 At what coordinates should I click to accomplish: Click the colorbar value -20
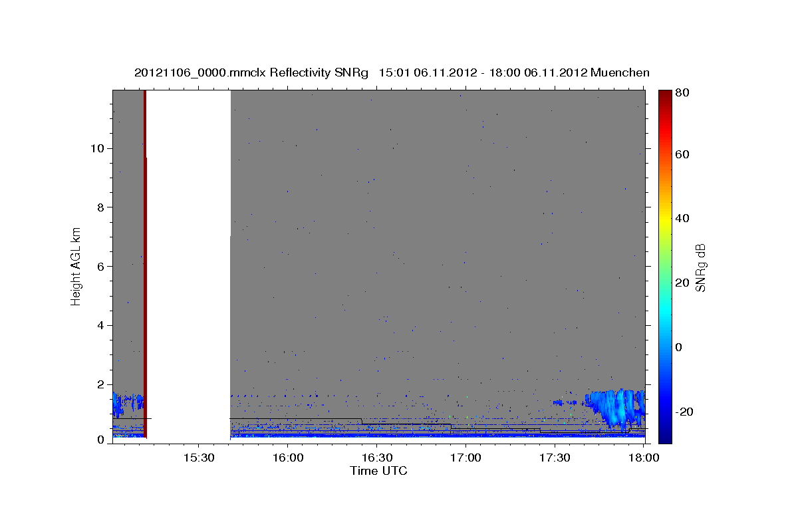click(684, 412)
